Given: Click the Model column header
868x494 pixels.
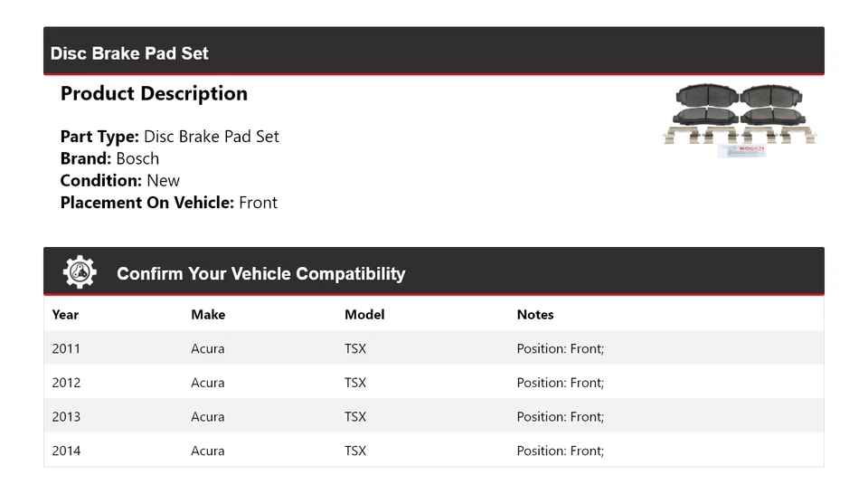Looking at the screenshot, I should point(364,315).
